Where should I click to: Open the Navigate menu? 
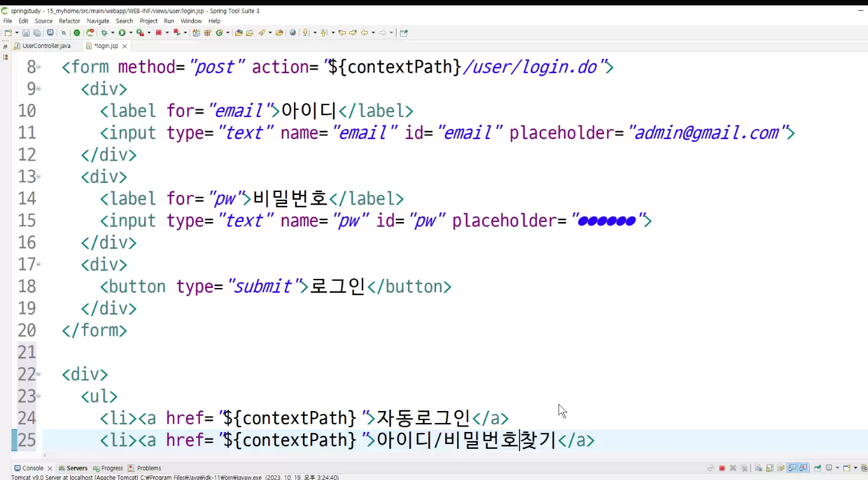pos(98,21)
